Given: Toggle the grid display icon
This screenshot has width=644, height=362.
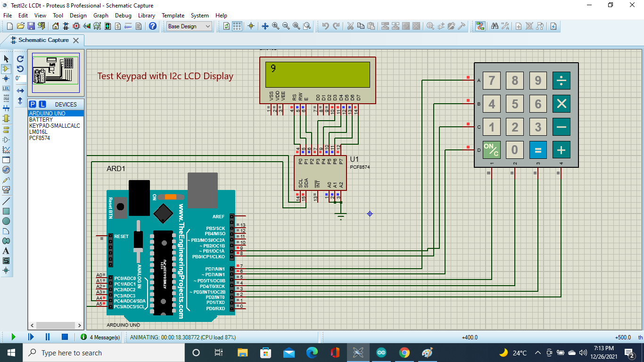Looking at the screenshot, I should (x=237, y=26).
